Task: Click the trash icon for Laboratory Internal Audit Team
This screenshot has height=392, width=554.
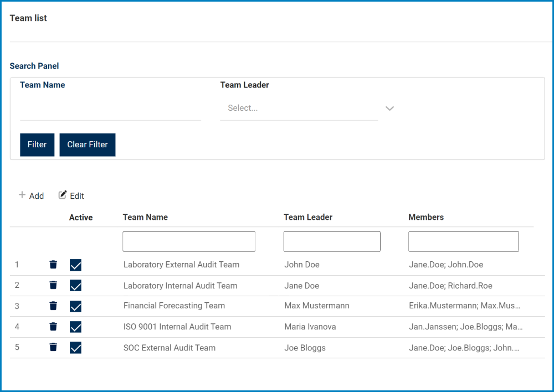Action: [x=53, y=285]
